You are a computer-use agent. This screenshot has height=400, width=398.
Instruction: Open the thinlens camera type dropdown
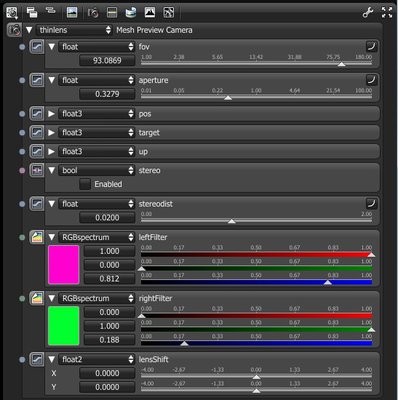[x=74, y=30]
